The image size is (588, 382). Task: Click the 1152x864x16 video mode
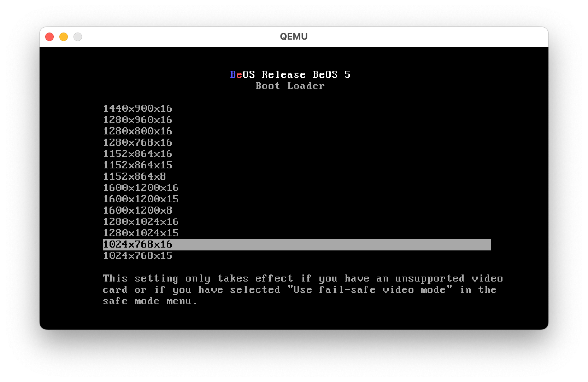pyautogui.click(x=137, y=154)
